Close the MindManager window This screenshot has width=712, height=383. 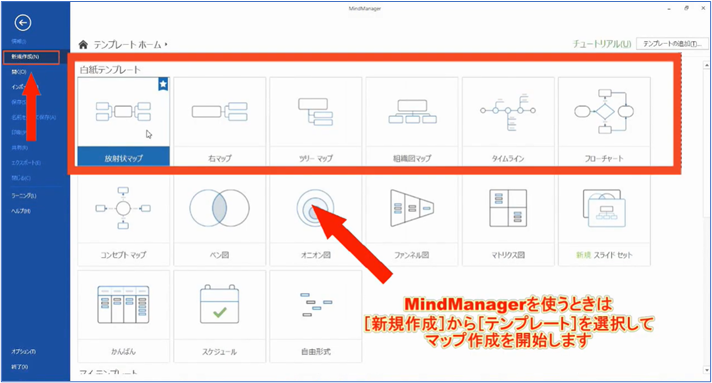(704, 8)
